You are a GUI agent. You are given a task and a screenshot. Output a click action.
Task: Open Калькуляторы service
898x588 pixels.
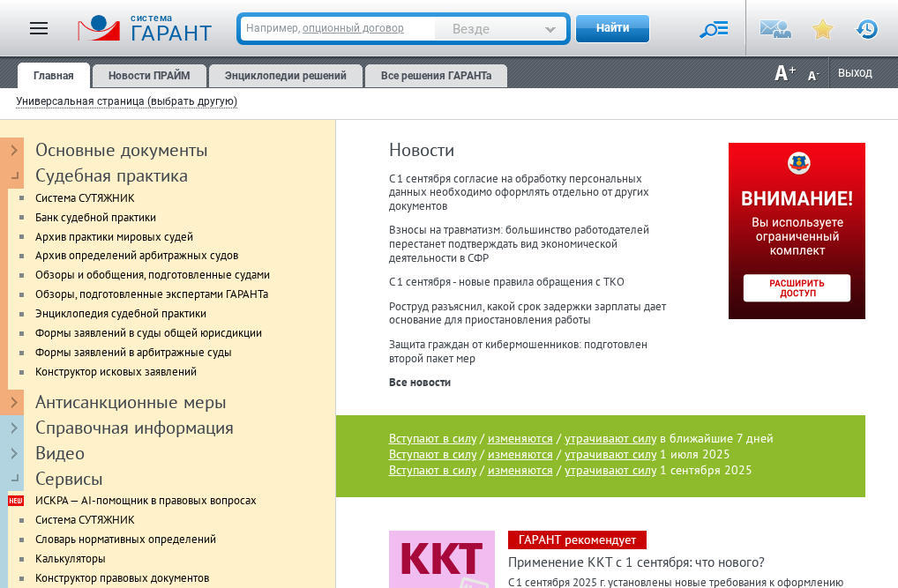coord(70,559)
